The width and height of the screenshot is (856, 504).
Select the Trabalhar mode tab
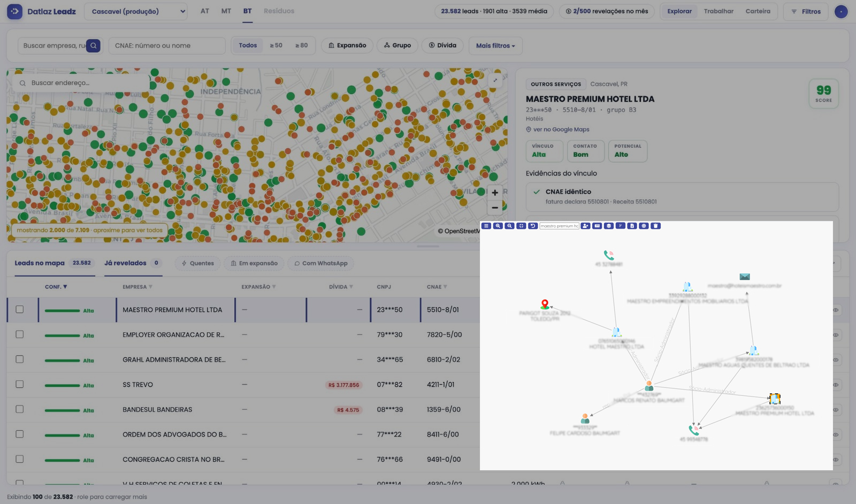coord(719,11)
